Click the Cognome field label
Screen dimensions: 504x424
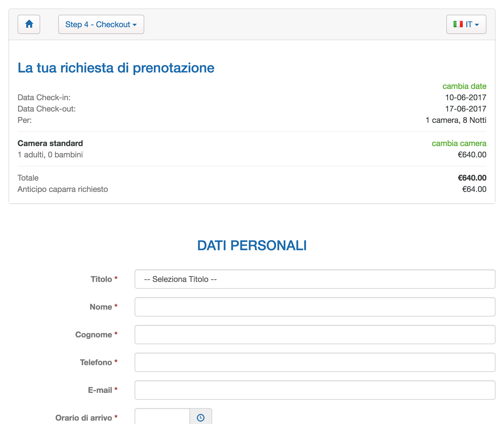[94, 335]
